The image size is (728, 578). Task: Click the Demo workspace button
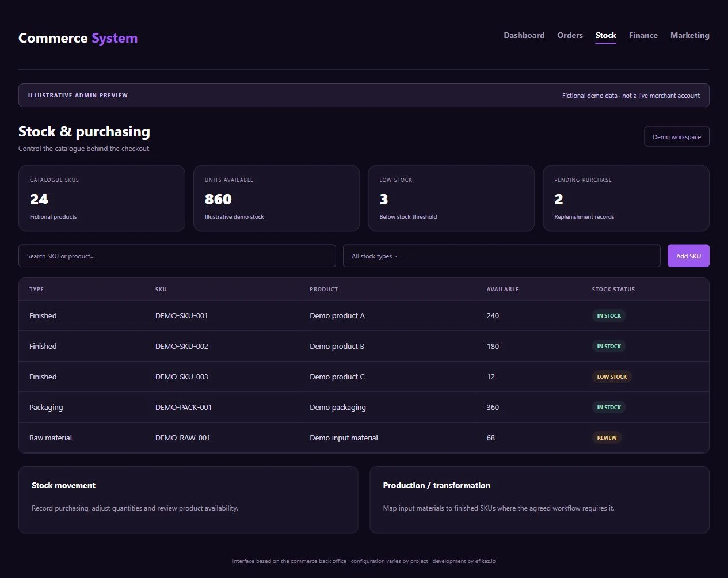[676, 136]
